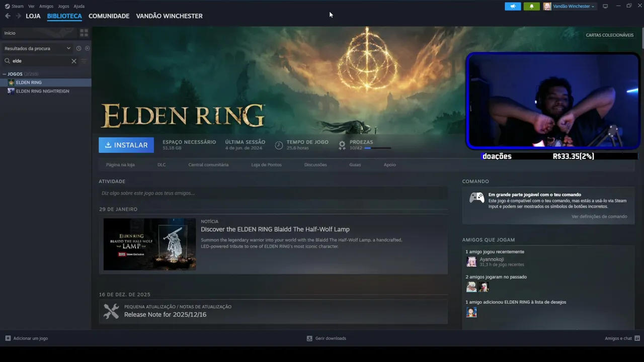Focus the library search field containing elde

pyautogui.click(x=40, y=61)
